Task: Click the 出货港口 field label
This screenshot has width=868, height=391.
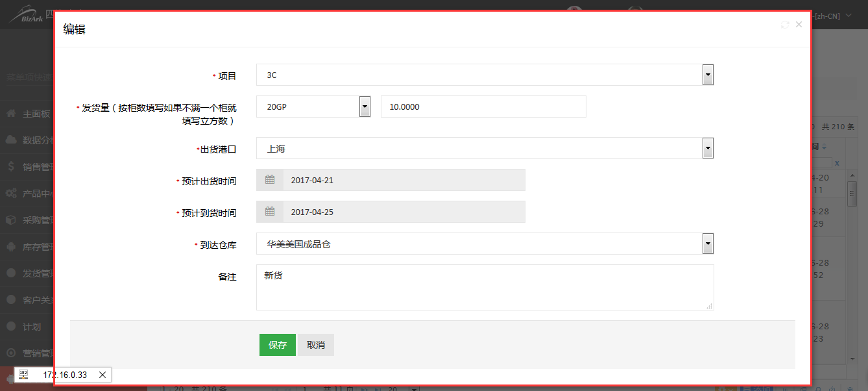Action: 218,149
